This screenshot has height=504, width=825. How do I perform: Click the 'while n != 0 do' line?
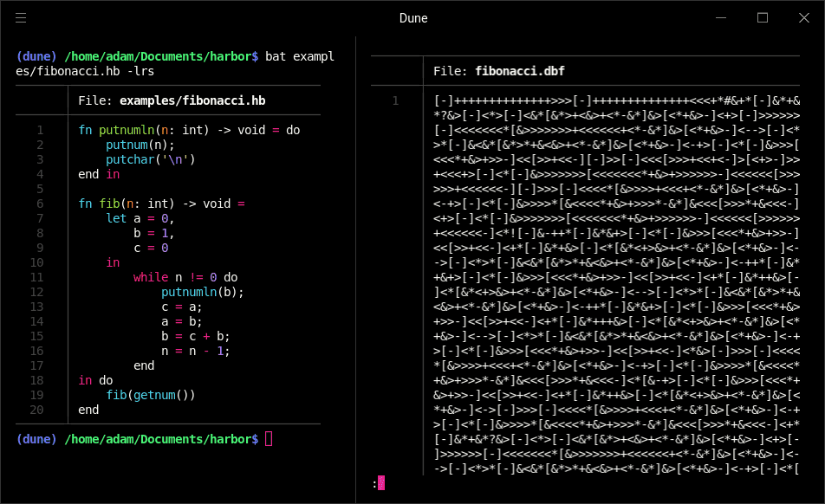pos(185,277)
